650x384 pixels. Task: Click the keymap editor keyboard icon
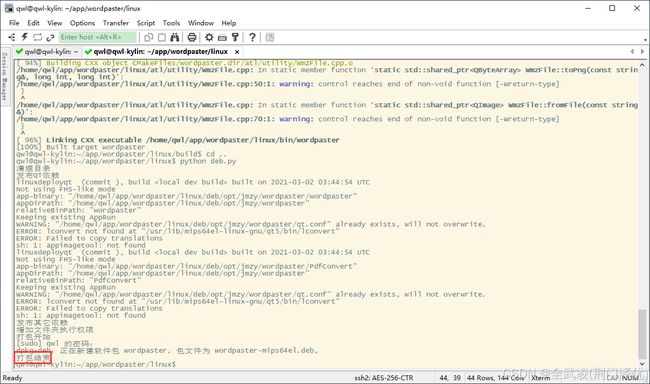pyautogui.click(x=222, y=38)
